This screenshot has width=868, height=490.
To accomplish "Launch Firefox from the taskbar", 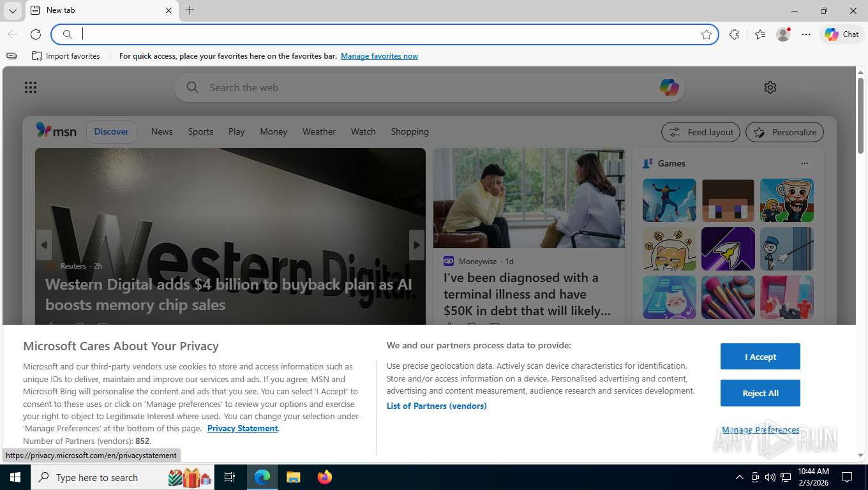I will click(x=325, y=477).
